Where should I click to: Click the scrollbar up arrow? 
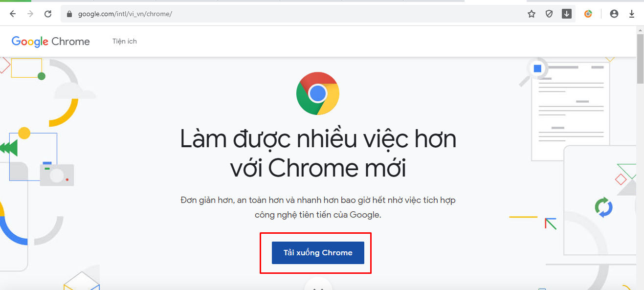pos(640,30)
